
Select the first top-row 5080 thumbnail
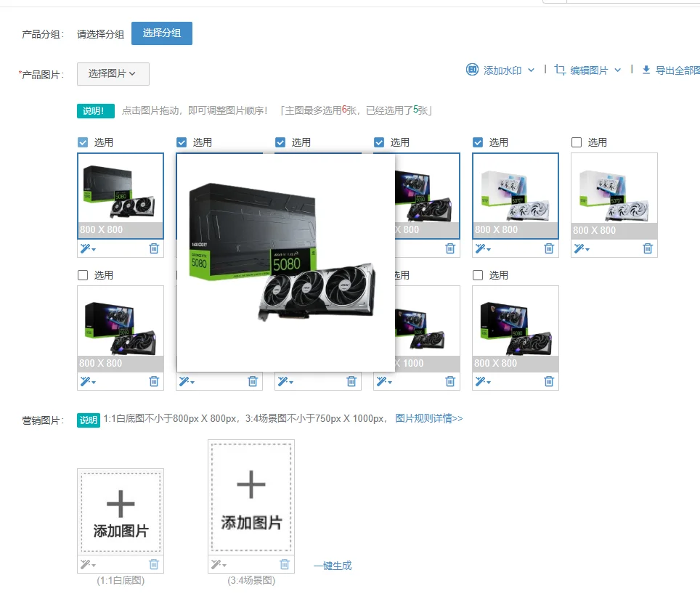[121, 196]
